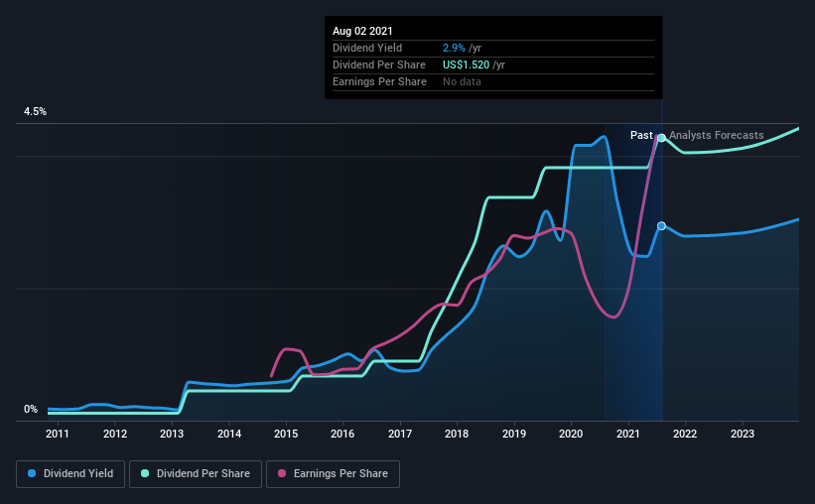This screenshot has width=815, height=504.
Task: Select the Dividend Yield data point marker
Action: tap(661, 225)
